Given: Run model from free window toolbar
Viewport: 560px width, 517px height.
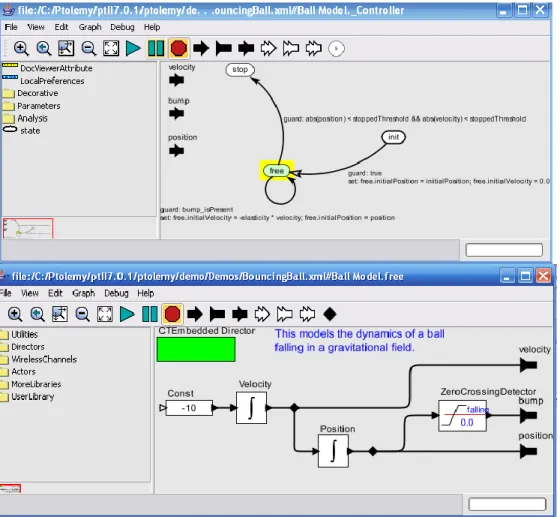Looking at the screenshot, I should pyautogui.click(x=127, y=314).
